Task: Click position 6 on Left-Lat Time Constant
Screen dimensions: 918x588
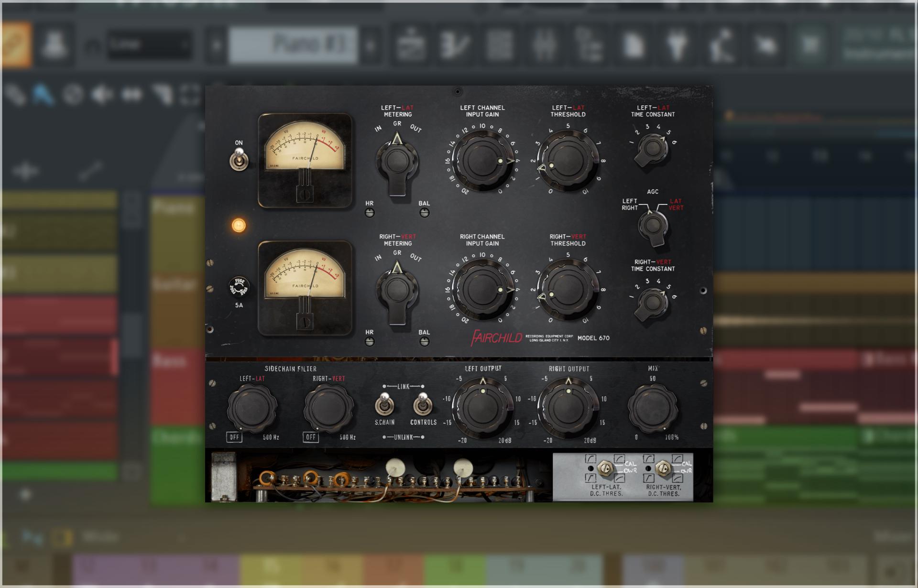Action: tap(674, 142)
